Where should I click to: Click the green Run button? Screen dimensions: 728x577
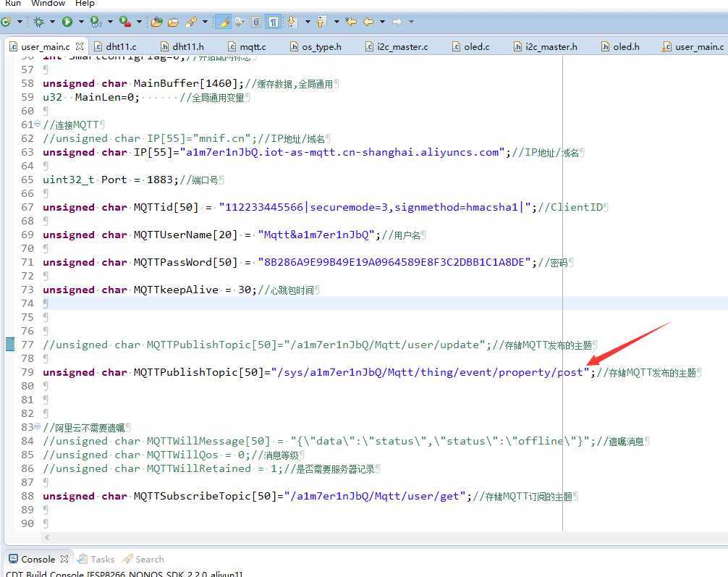click(x=67, y=22)
